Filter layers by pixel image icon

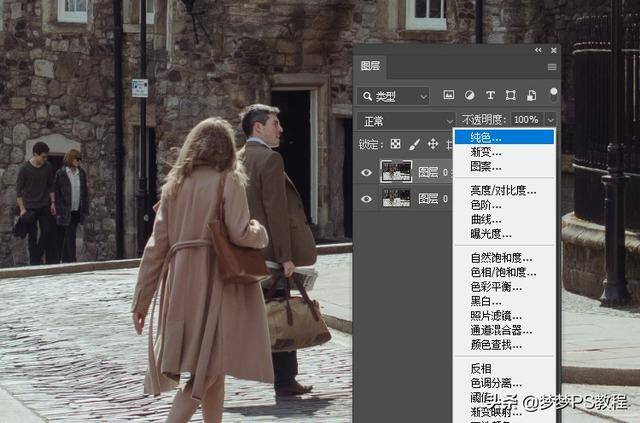(x=449, y=95)
